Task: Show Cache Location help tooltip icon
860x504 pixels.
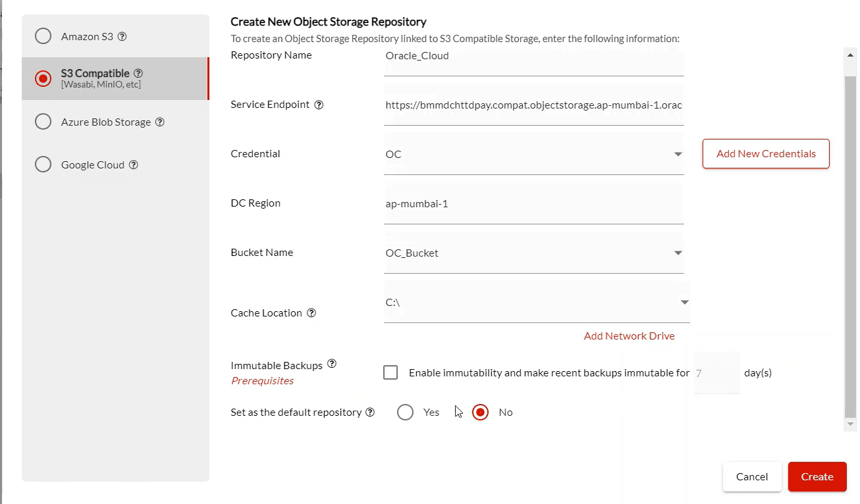Action: pos(311,313)
